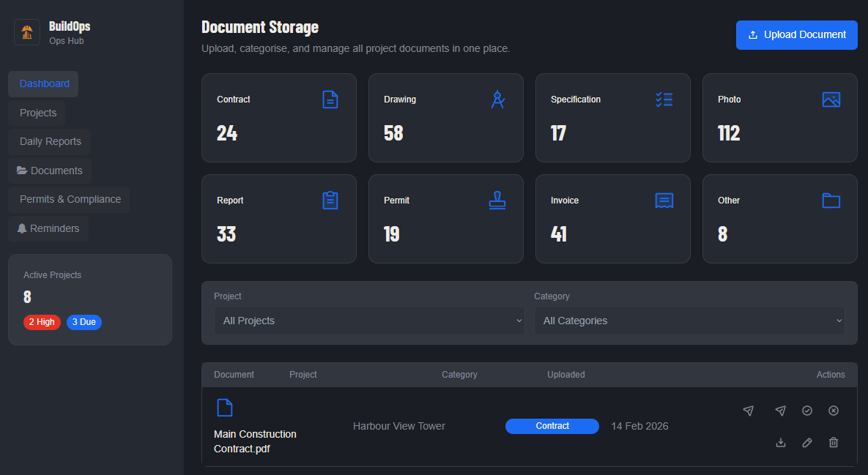Screen dimensions: 868x475
Task: Click the 3 Due badge
Action: [84, 322]
